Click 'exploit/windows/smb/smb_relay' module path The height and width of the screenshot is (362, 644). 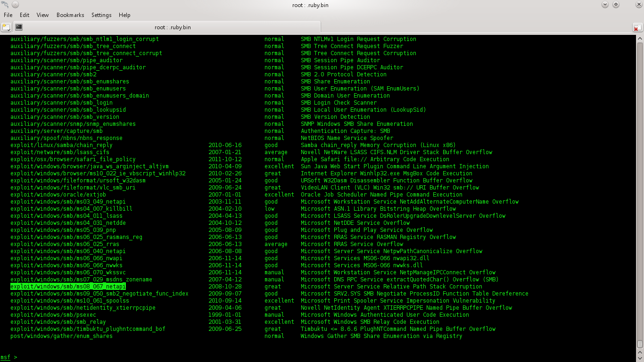pos(58,322)
